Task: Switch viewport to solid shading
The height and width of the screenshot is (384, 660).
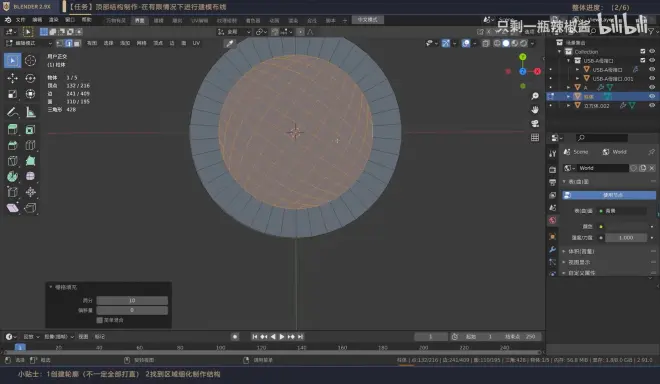Action: coord(506,43)
